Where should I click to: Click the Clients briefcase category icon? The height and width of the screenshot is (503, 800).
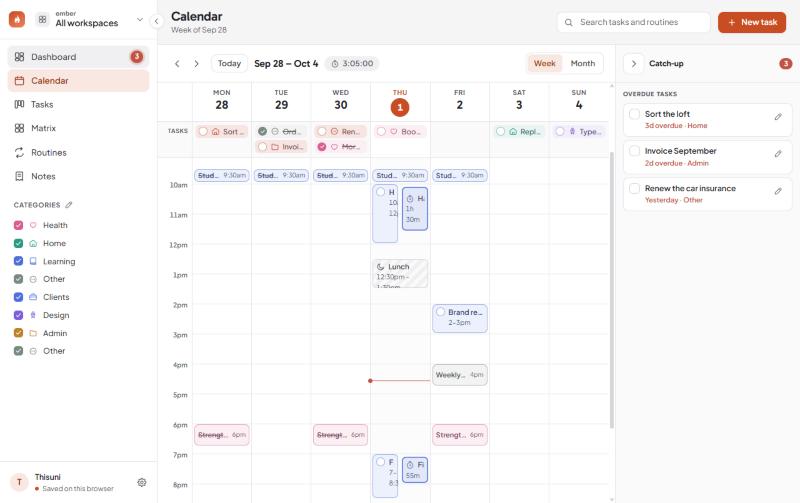tap(33, 297)
